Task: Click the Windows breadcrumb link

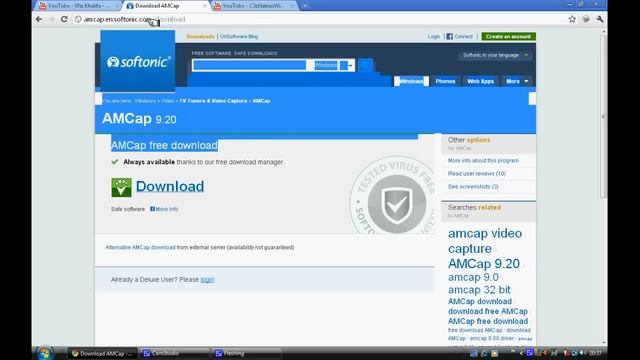Action: point(145,101)
